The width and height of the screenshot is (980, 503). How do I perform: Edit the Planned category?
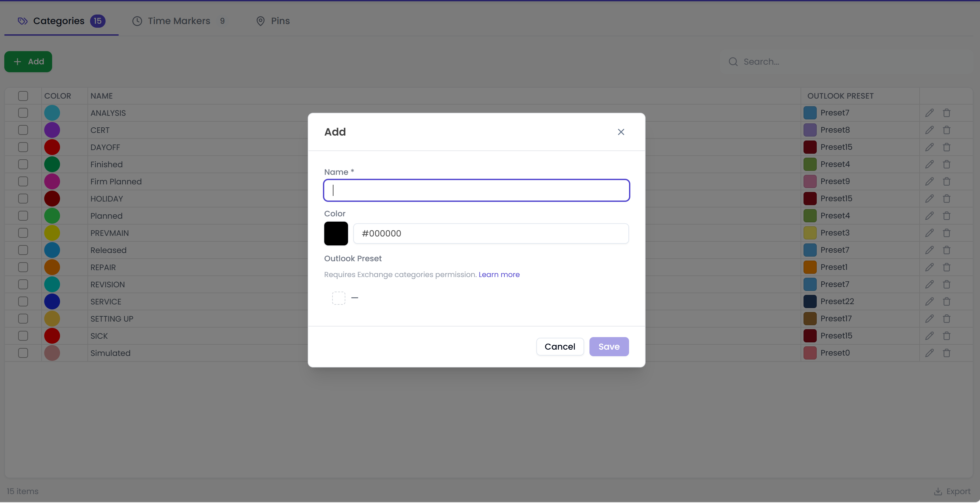(x=929, y=216)
